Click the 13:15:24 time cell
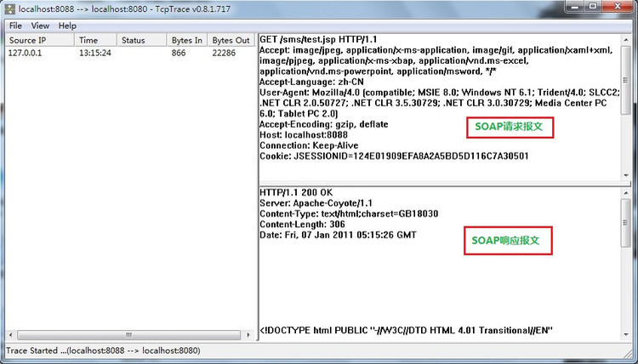 (x=95, y=53)
